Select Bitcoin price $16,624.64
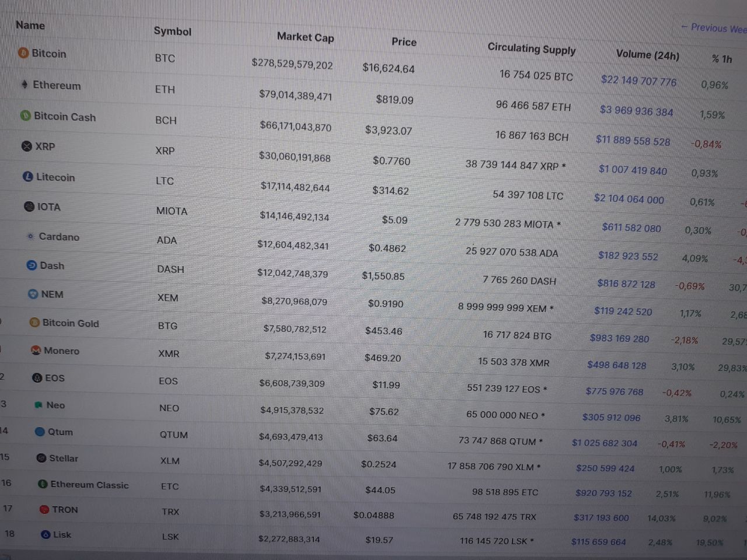 point(389,68)
